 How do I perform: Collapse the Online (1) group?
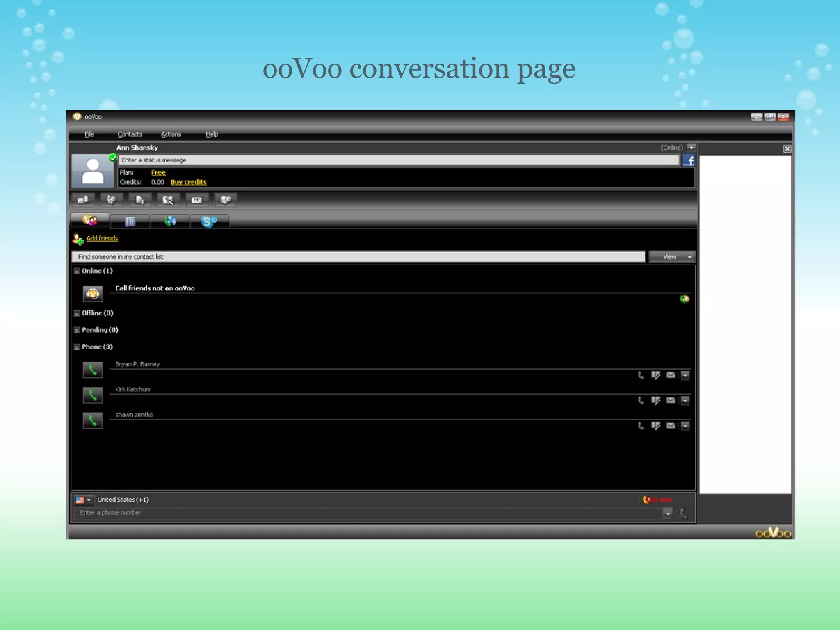click(77, 271)
